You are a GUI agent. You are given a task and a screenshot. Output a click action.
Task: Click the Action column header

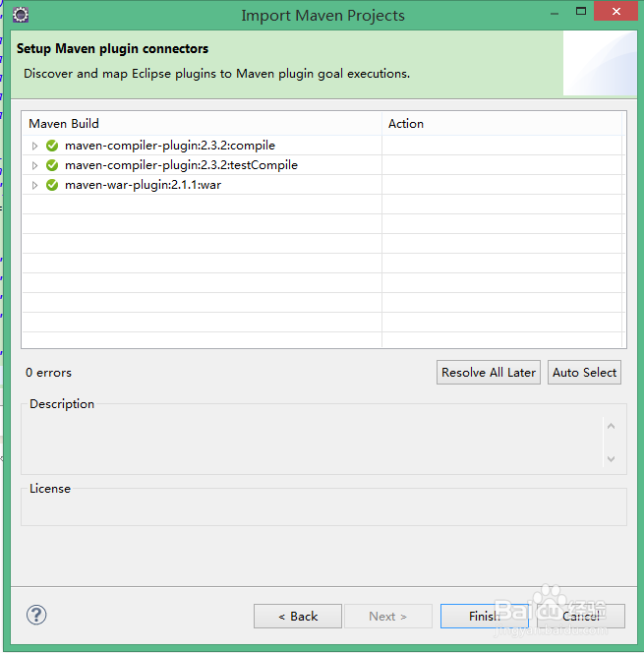click(502, 123)
